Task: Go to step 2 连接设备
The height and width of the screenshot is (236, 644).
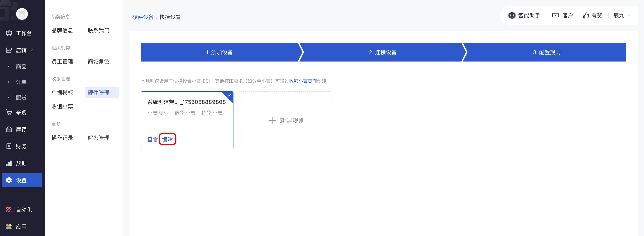Action: click(x=382, y=52)
